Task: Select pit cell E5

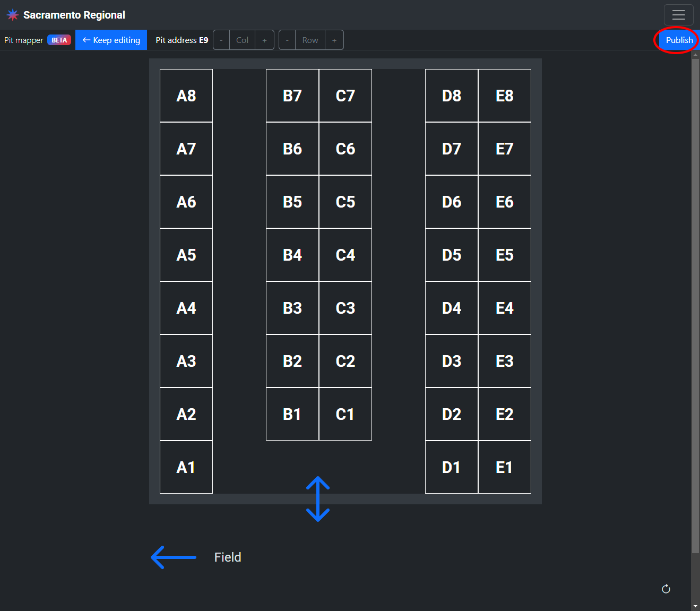Action: tap(505, 255)
